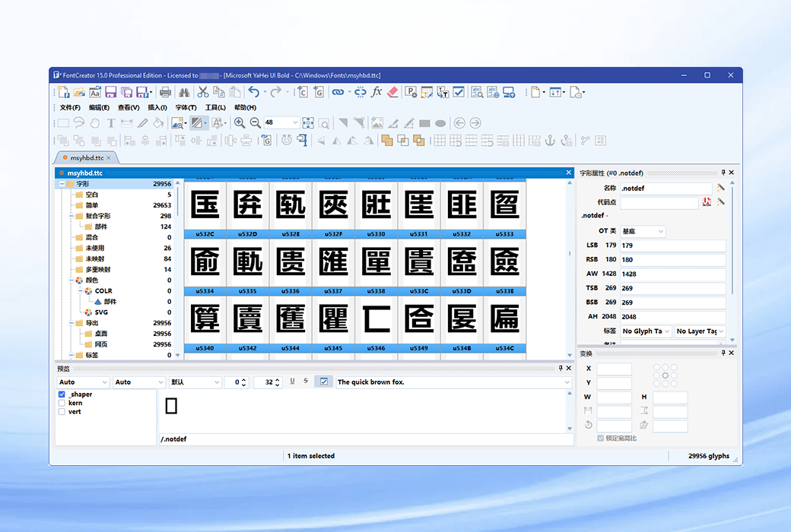This screenshot has width=791, height=532.
Task: Click the validate checkmark toolbar icon
Action: (459, 92)
